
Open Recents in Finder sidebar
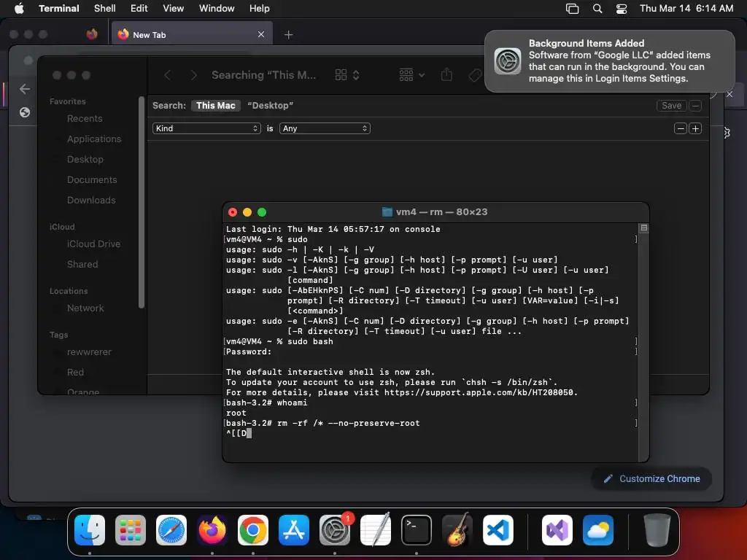pos(85,119)
